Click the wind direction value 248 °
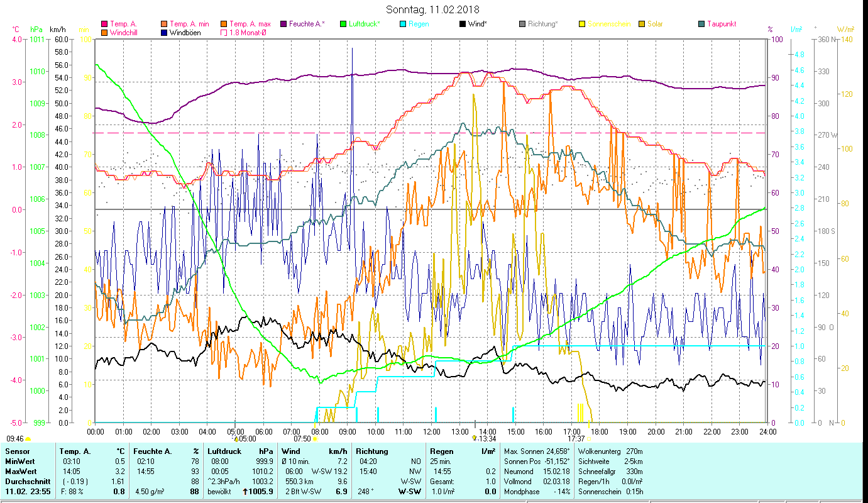Screen dimensions: 868x503 (x=366, y=492)
